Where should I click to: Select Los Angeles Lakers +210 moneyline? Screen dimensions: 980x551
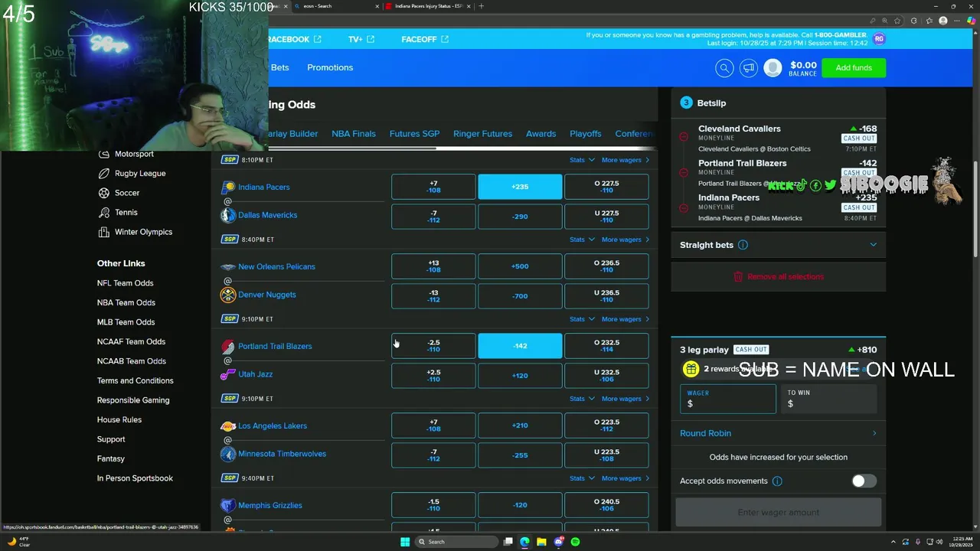[520, 425]
